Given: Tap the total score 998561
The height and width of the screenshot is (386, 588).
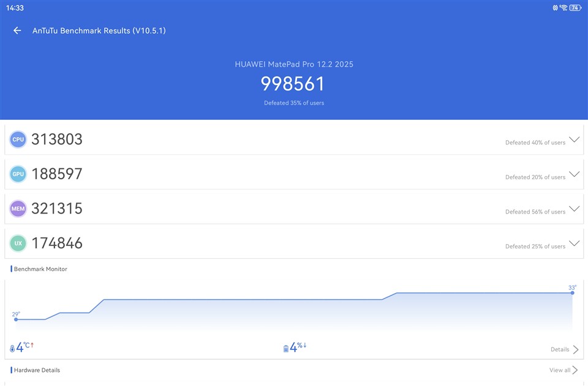Looking at the screenshot, I should [x=293, y=84].
